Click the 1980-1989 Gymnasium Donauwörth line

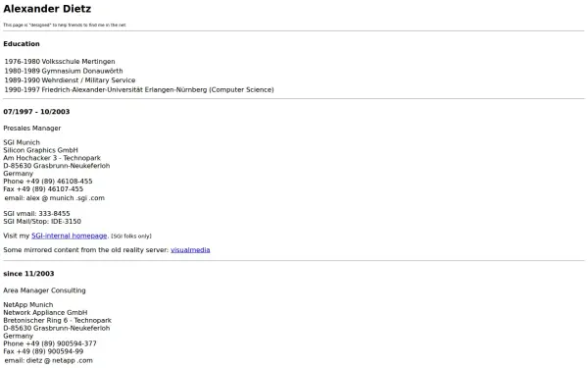click(64, 71)
